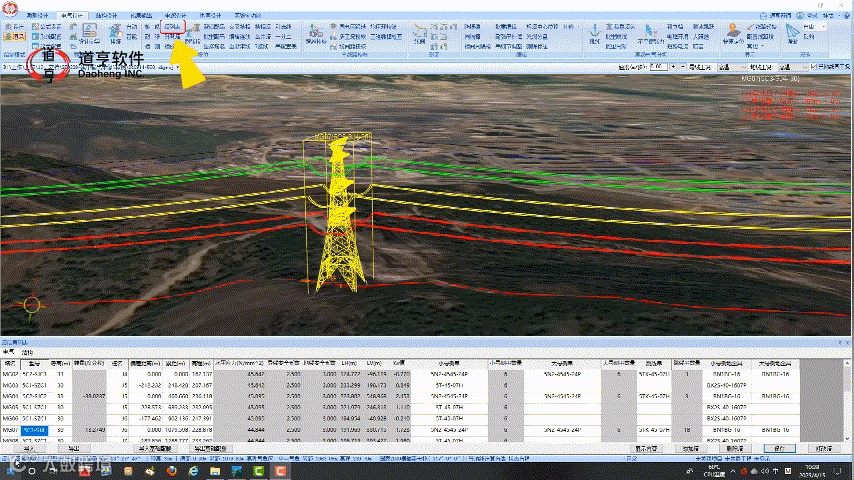The width and height of the screenshot is (854, 480).
Task: Click the red-outlined ribbon button above the yellow arrow
Action: point(173,27)
